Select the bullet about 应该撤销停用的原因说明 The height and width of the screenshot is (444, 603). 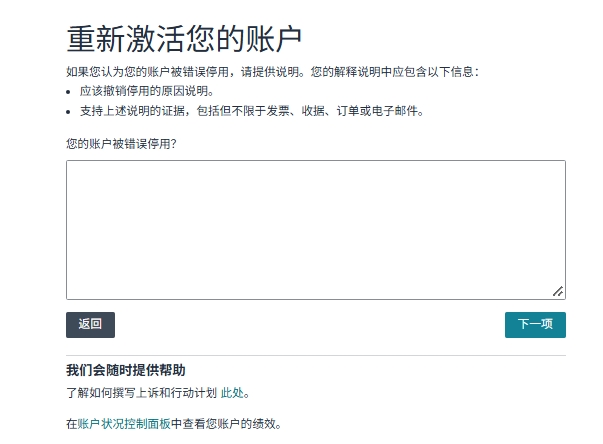147,91
